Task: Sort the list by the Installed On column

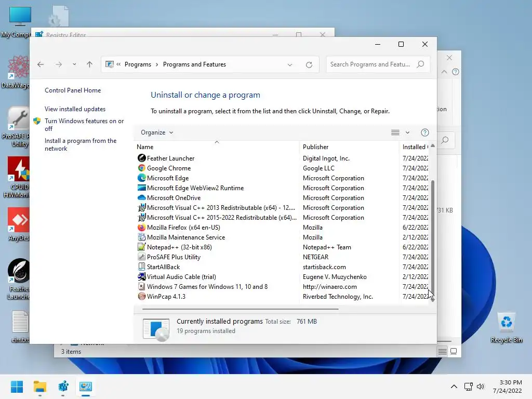Action: click(415, 147)
